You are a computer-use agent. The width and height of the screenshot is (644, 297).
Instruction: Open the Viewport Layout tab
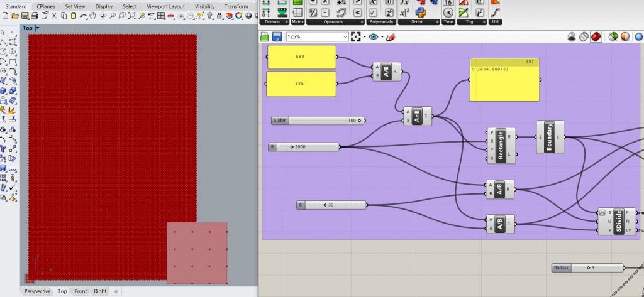tap(165, 6)
